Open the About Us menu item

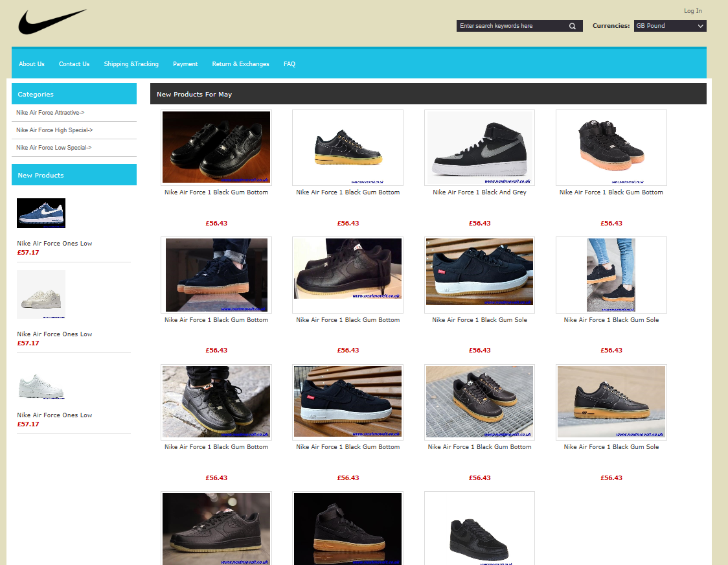coord(32,64)
